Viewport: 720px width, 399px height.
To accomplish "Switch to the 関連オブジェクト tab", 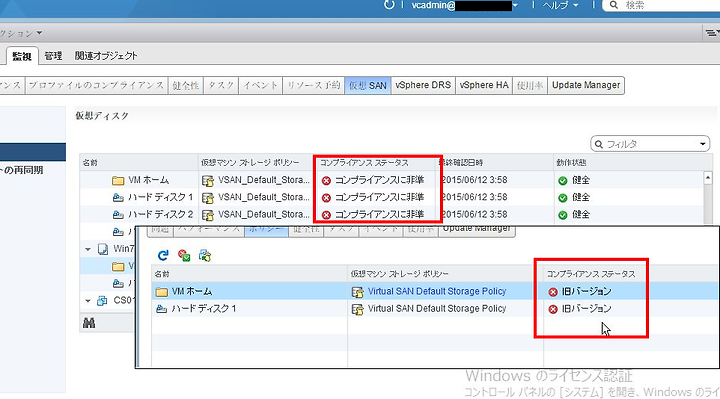I will [x=106, y=56].
